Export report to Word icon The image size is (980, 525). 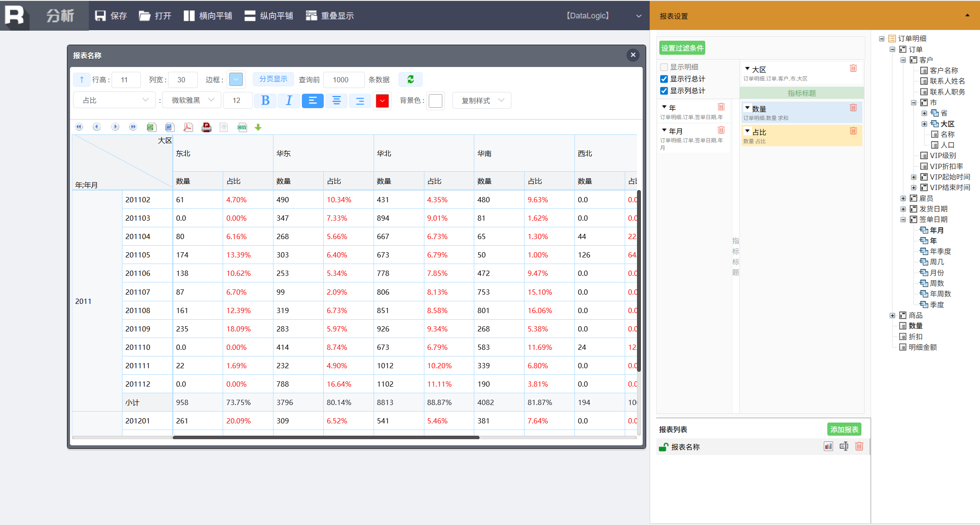(169, 127)
